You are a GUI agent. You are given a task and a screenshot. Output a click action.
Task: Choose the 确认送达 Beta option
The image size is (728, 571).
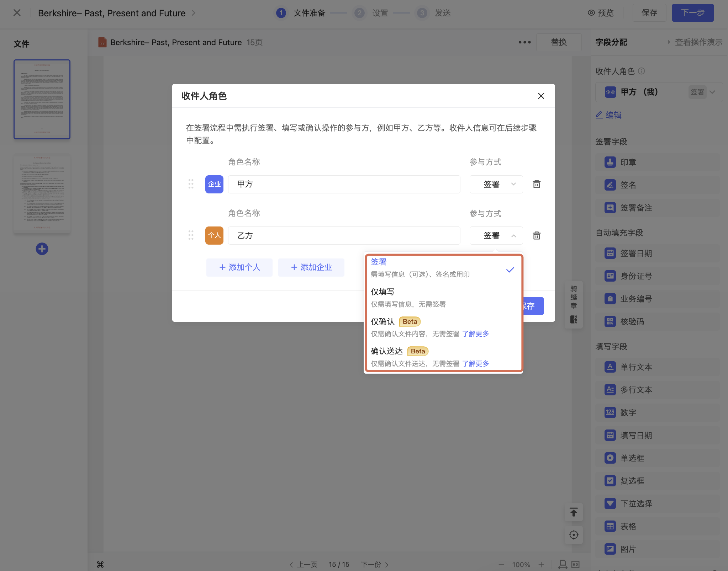click(387, 351)
